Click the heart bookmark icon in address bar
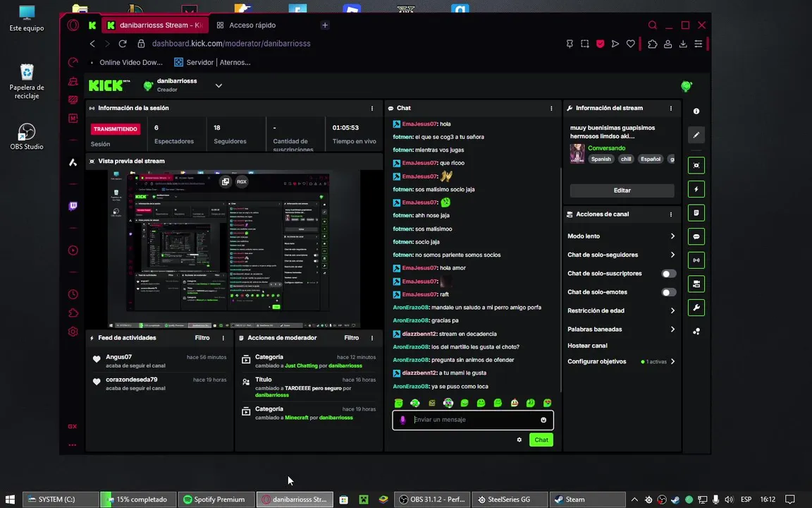The height and width of the screenshot is (508, 812). tap(630, 44)
